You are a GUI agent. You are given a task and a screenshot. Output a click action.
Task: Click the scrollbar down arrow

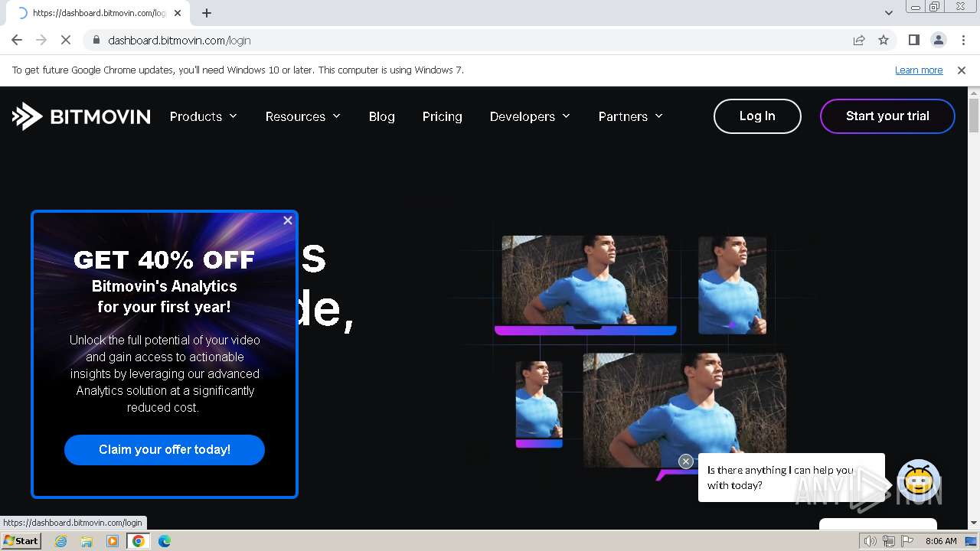974,523
